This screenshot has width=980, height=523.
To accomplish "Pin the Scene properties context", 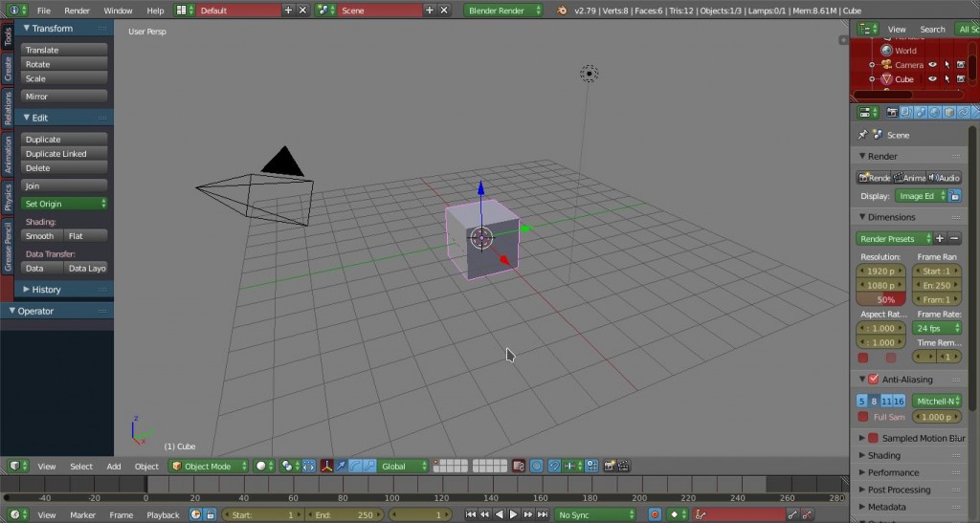I will pyautogui.click(x=862, y=135).
